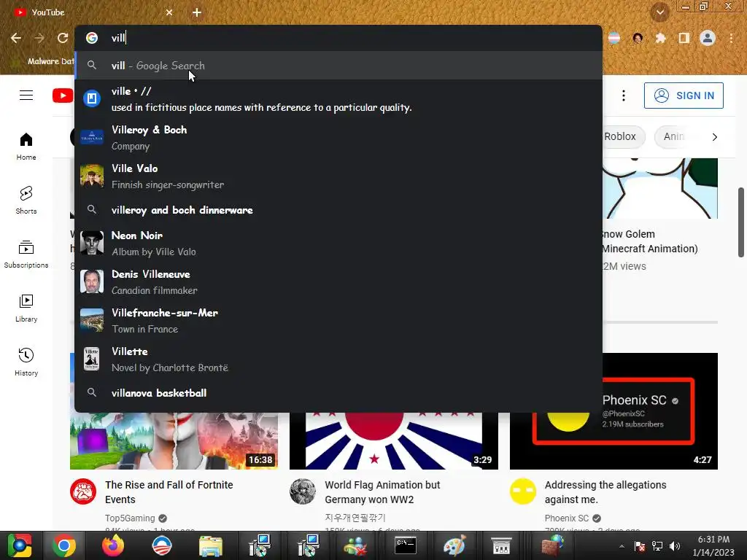Open 'Addressing the allegations against me.' title
The height and width of the screenshot is (560, 747).
(605, 492)
